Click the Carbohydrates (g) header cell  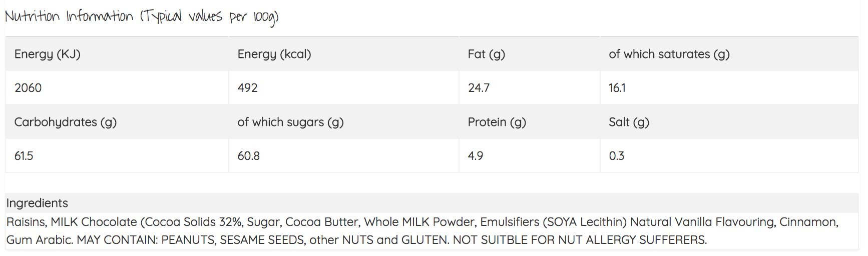point(66,122)
